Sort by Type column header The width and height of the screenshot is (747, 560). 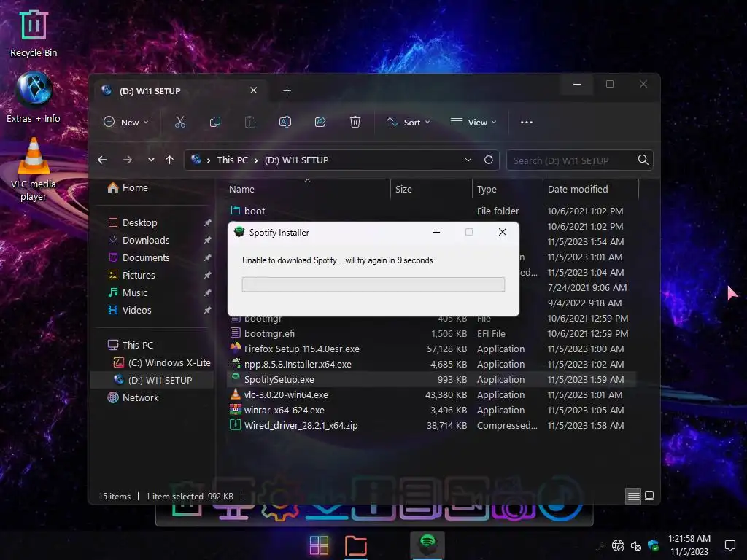coord(508,189)
